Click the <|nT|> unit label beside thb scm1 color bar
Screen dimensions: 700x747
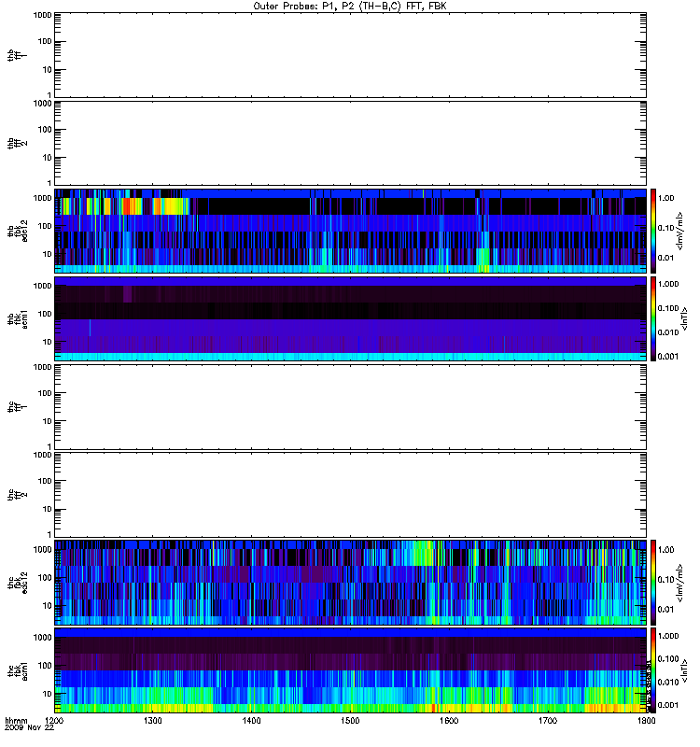685,318
